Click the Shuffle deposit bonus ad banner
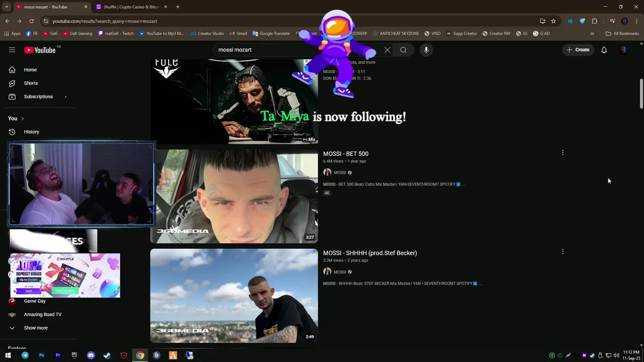Screen dimensions: 644x362 point(65,276)
